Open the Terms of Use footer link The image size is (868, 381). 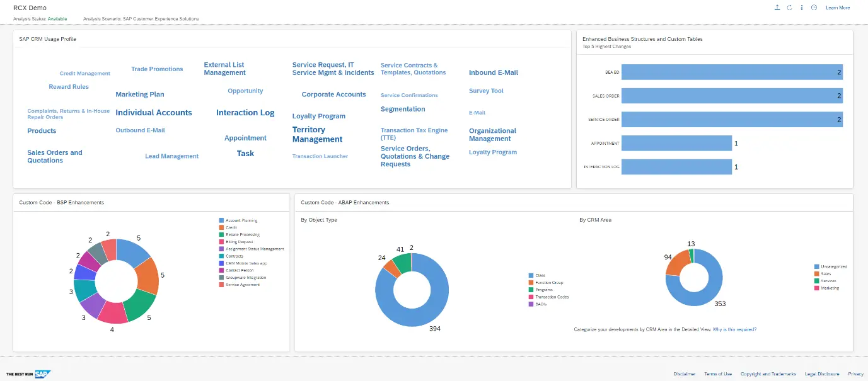718,374
